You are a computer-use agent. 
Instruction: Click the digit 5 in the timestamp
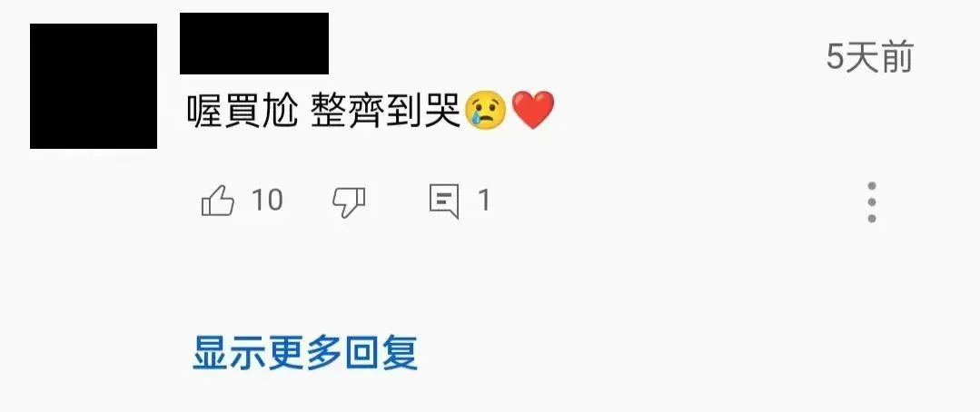pyautogui.click(x=835, y=57)
